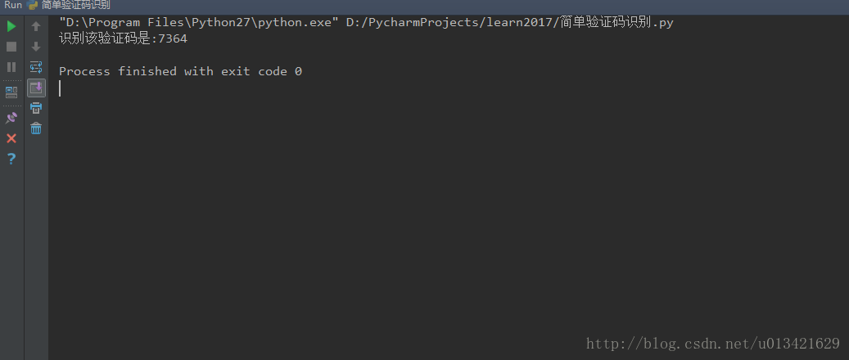Image resolution: width=849 pixels, height=360 pixels.
Task: Toggle soft wraps in the console
Action: coord(36,67)
